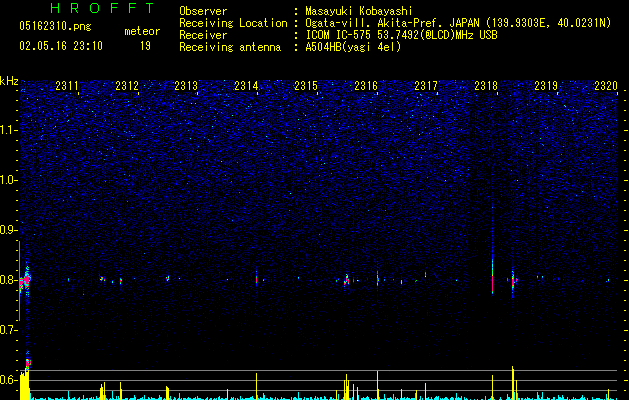The height and width of the screenshot is (400, 629).
Task: Click the 'Observer' field label
Action: (203, 11)
